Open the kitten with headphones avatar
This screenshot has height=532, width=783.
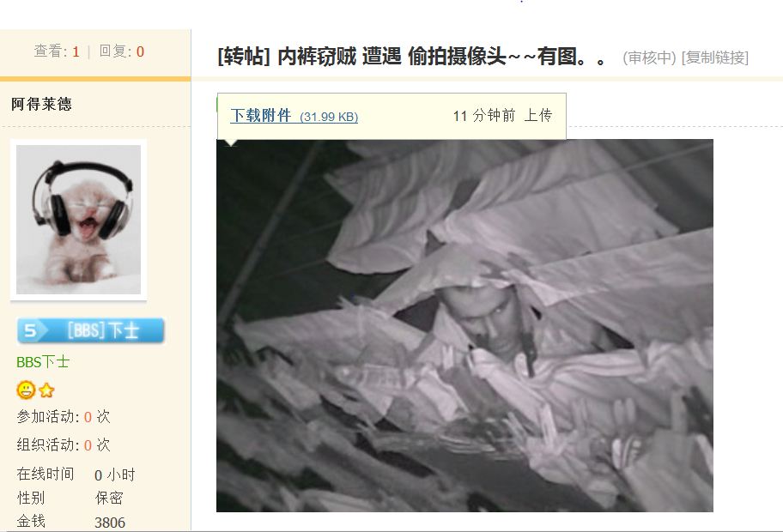pos(78,220)
